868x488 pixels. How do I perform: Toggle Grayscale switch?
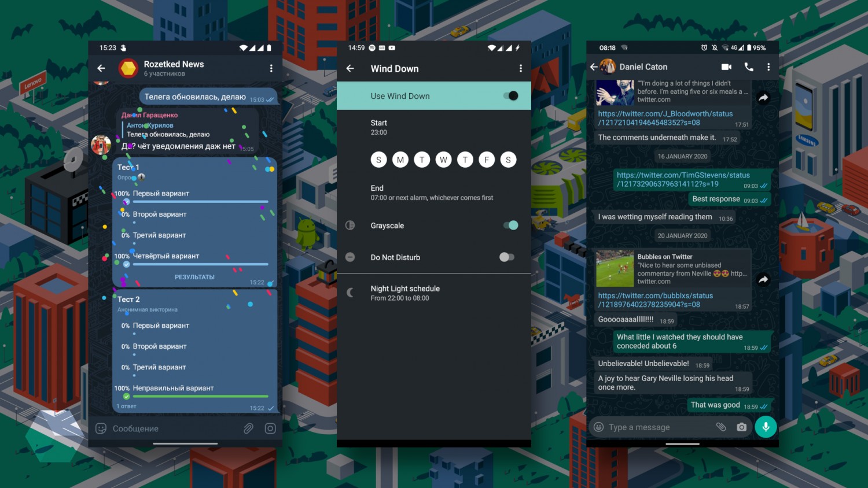tap(510, 225)
